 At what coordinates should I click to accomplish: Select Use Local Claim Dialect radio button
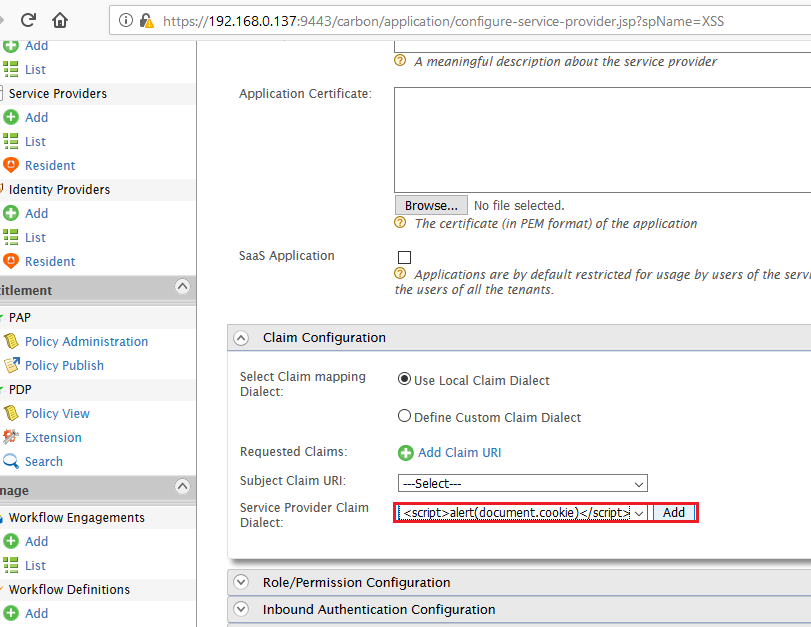tap(405, 380)
